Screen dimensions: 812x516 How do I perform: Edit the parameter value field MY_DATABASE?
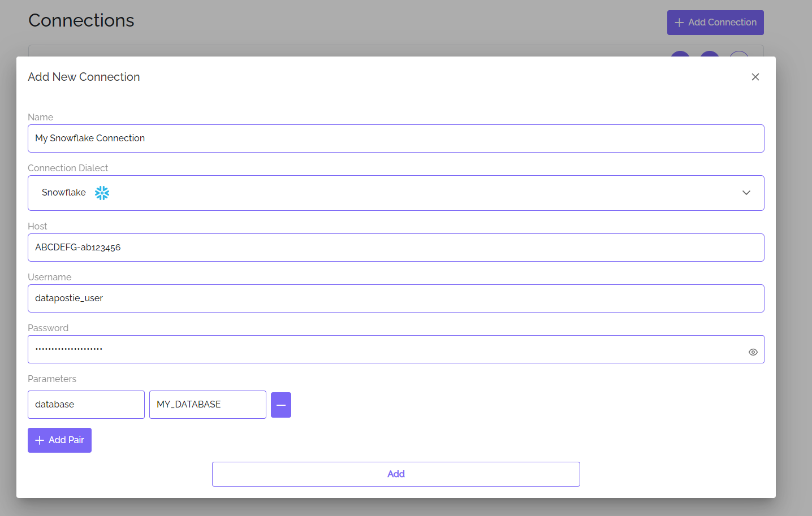[x=208, y=405]
